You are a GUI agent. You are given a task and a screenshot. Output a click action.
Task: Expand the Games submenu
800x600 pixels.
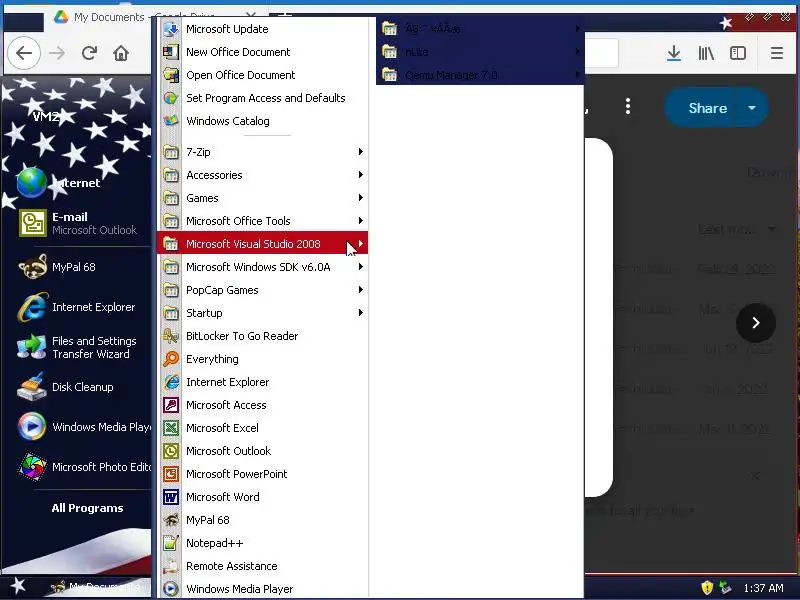coord(262,197)
